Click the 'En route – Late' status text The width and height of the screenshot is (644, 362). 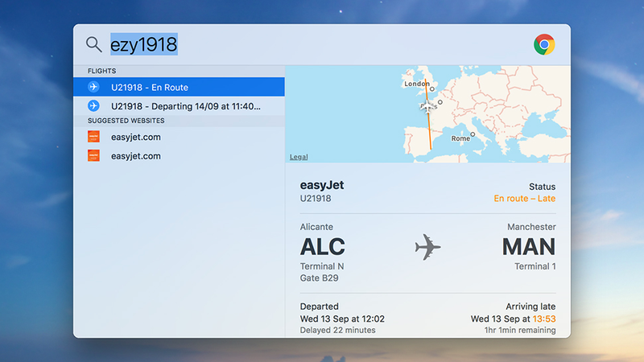coord(525,199)
